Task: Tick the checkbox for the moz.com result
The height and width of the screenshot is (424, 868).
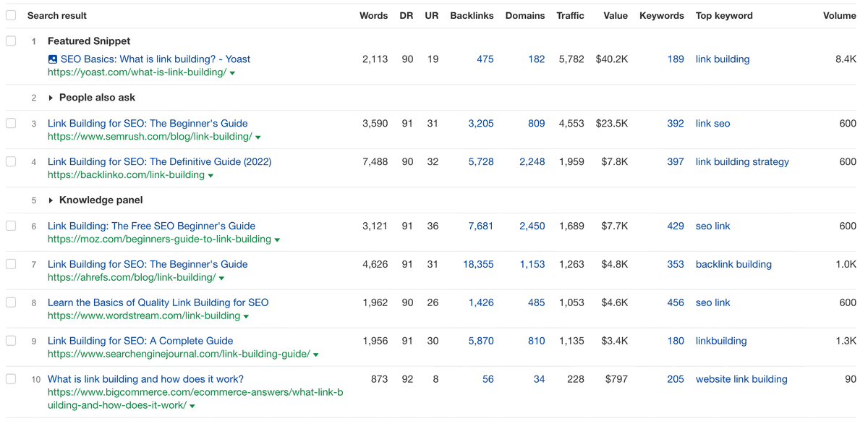Action: pos(11,226)
